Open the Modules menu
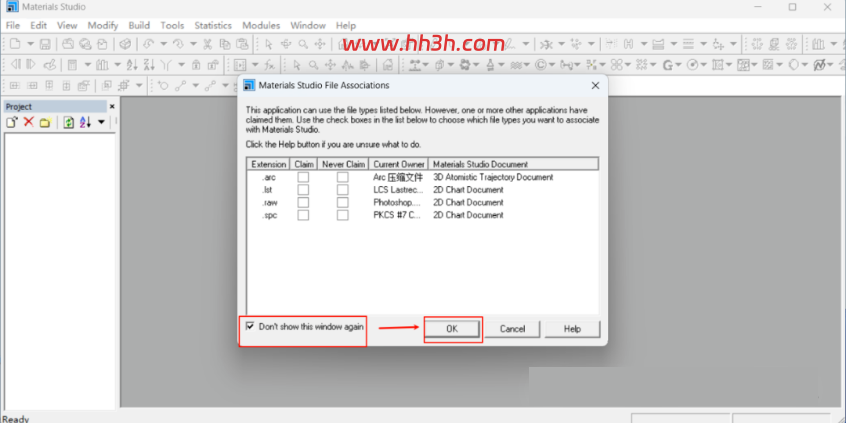The width and height of the screenshot is (846, 423). (261, 25)
